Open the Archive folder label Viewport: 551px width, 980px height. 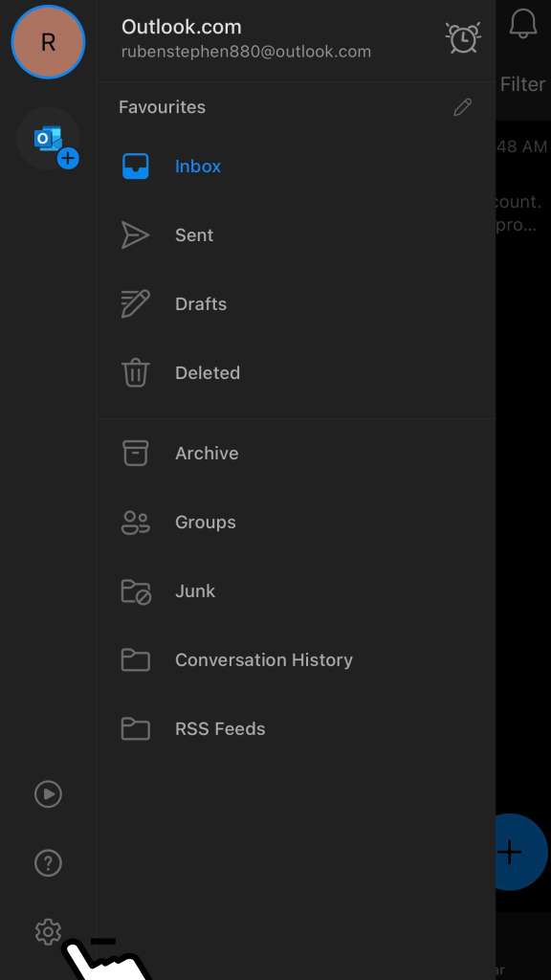207,453
